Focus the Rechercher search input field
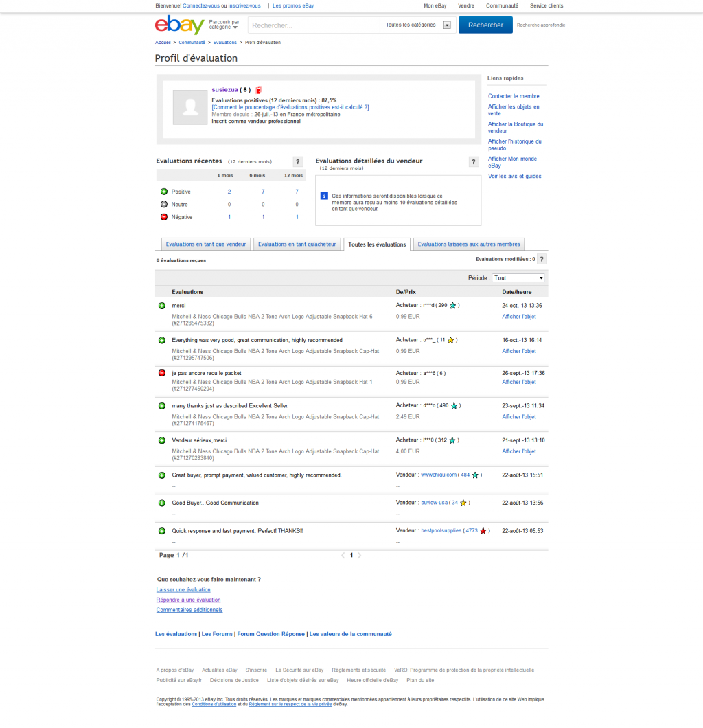 click(x=314, y=25)
